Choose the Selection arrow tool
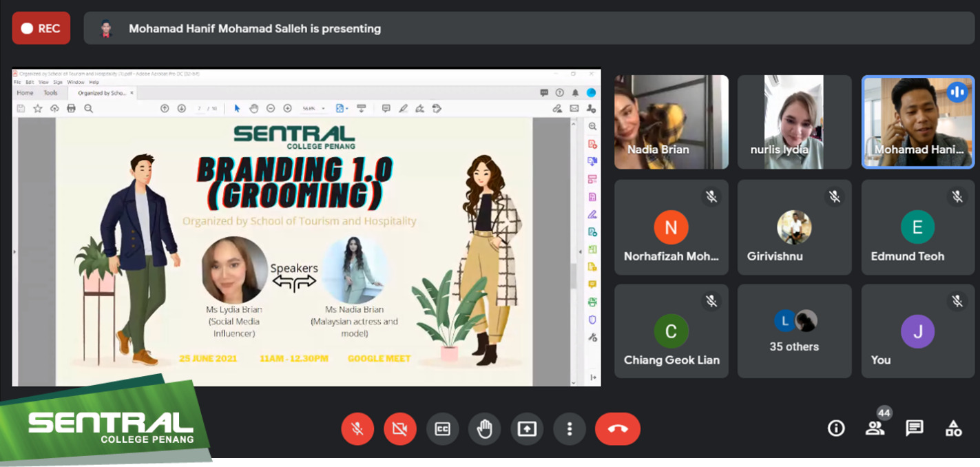 [x=237, y=108]
